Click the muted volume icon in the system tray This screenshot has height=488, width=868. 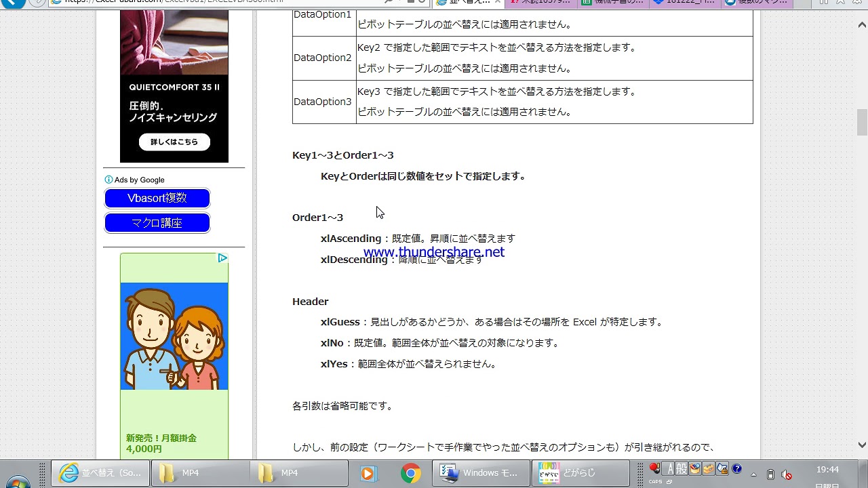pyautogui.click(x=787, y=474)
